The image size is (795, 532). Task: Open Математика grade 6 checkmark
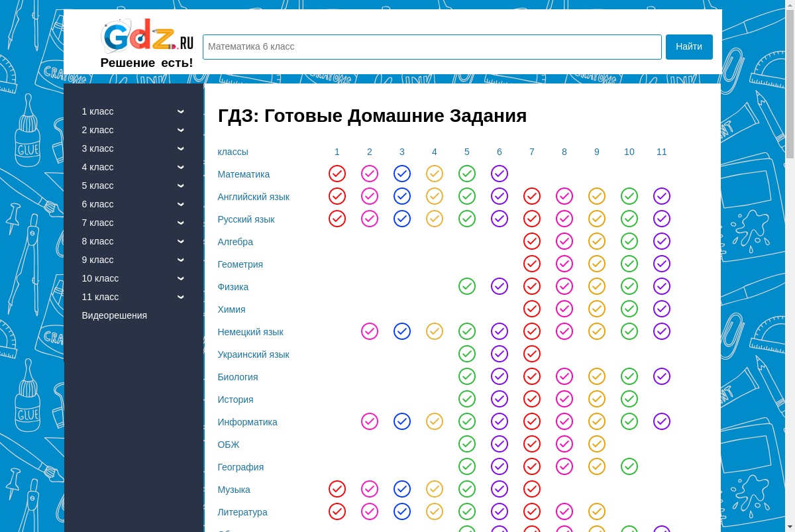(x=500, y=174)
